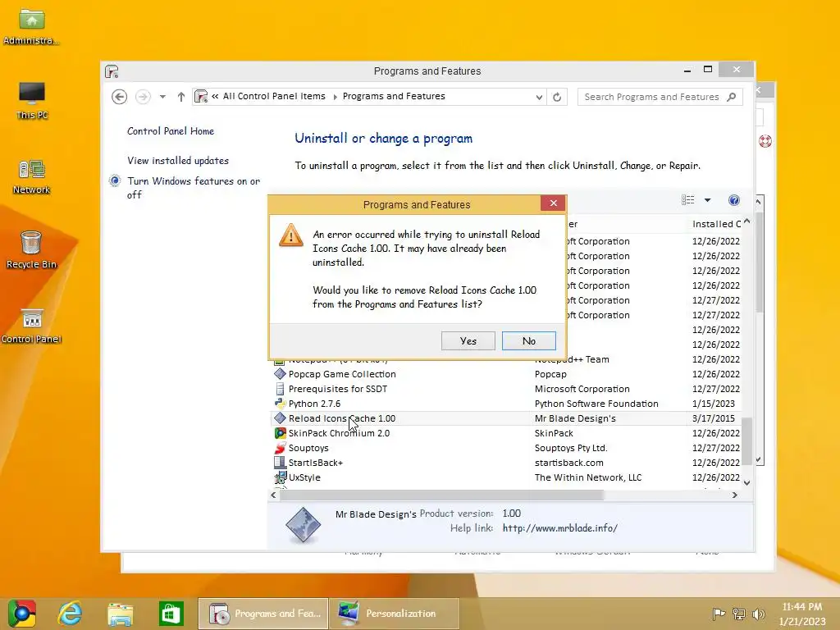The image size is (840, 630).
Task: Click Yes in the error dialog
Action: 468,340
